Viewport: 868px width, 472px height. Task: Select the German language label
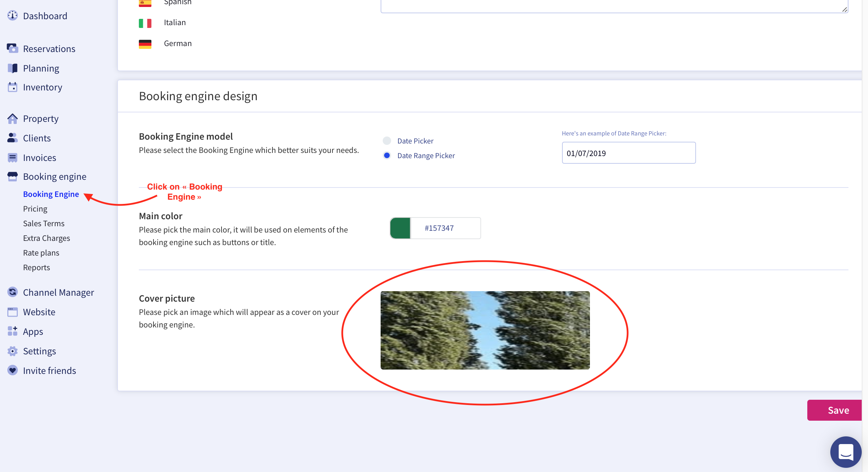pyautogui.click(x=178, y=44)
